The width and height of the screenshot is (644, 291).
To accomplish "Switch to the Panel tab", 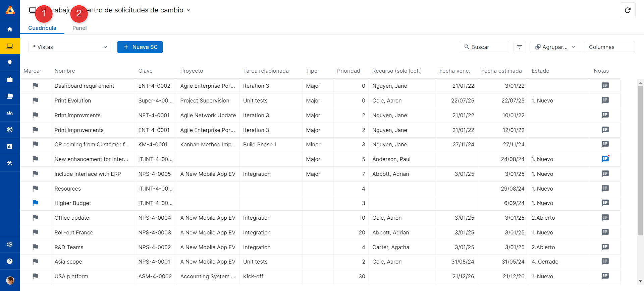I will pyautogui.click(x=79, y=28).
